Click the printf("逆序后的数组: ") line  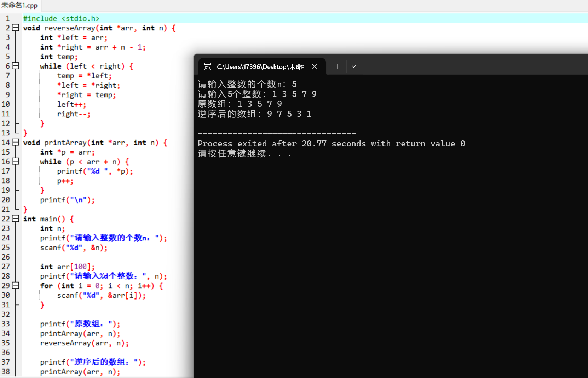(x=93, y=362)
